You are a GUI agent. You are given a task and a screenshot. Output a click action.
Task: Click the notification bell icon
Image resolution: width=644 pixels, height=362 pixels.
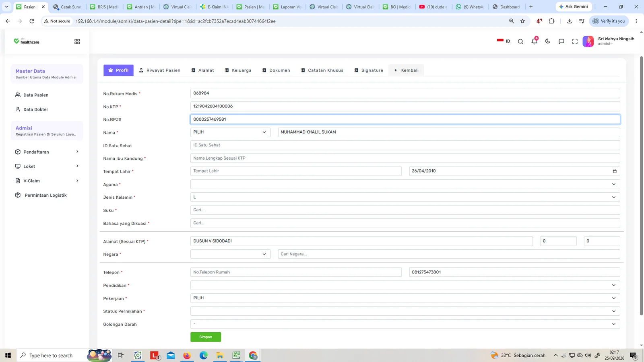click(x=534, y=41)
